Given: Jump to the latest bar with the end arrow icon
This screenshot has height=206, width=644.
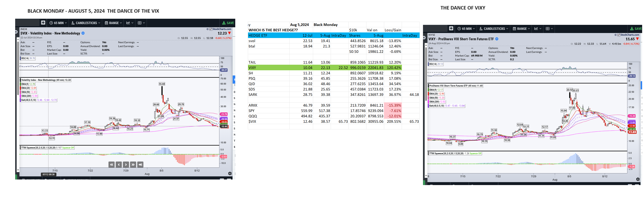Looking at the screenshot, I should tap(140, 165).
